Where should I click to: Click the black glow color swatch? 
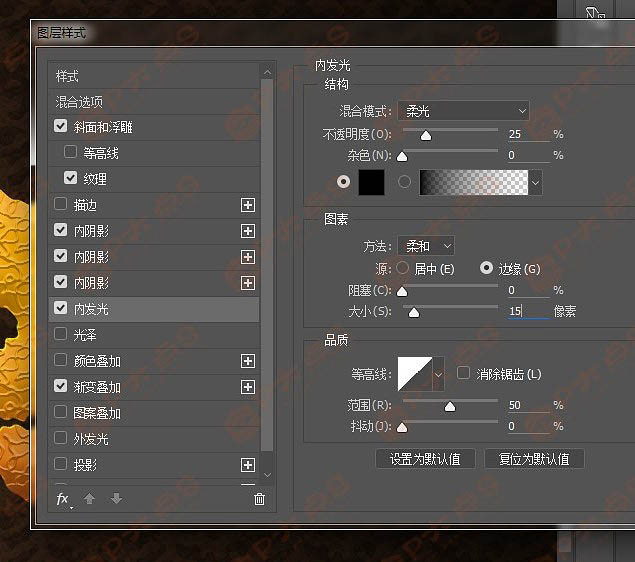pyautogui.click(x=371, y=182)
